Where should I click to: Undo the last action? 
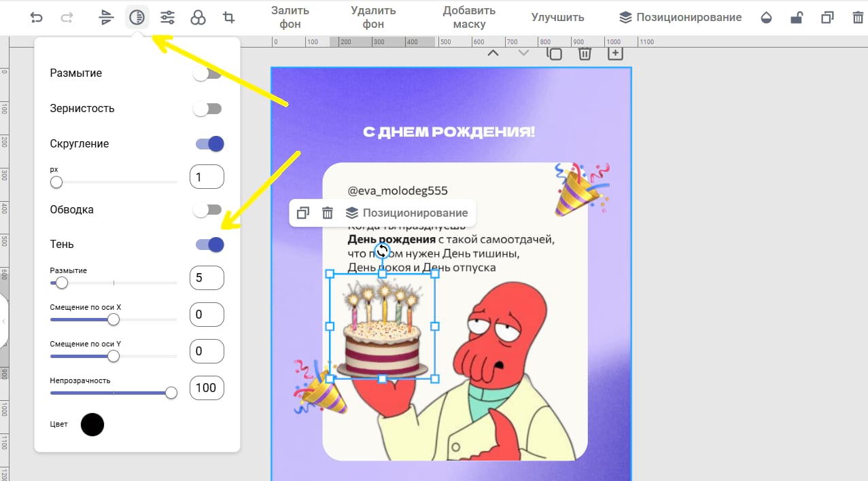(x=37, y=18)
